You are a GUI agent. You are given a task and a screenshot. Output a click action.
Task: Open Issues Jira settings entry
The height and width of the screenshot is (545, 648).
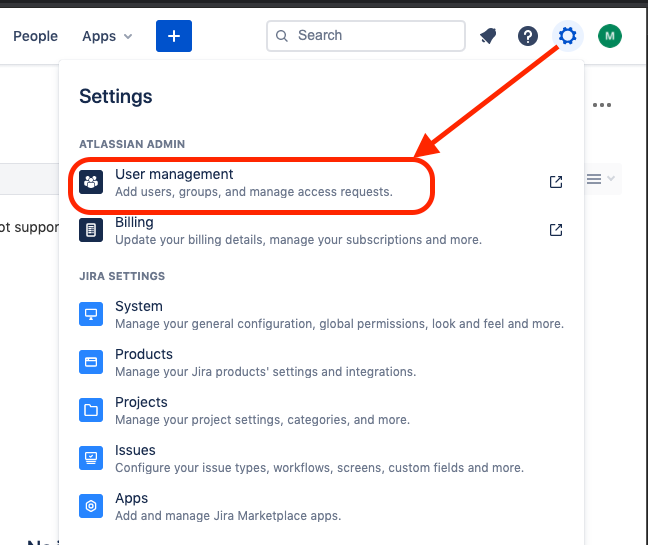click(321, 458)
